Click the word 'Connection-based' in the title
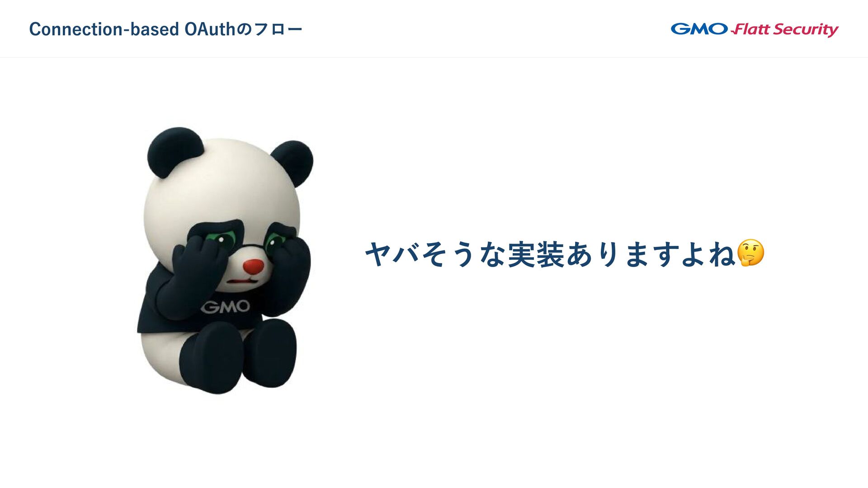868x488 pixels. (104, 29)
